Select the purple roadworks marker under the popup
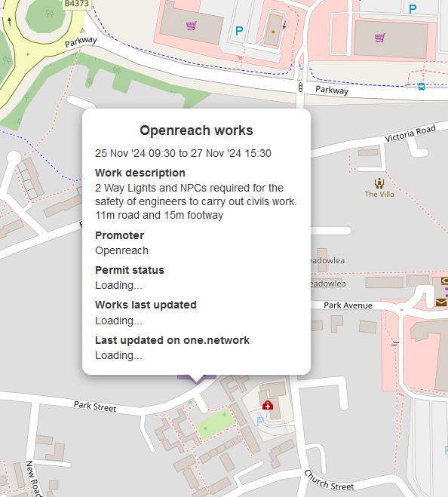This screenshot has height=497, width=448. point(197,378)
